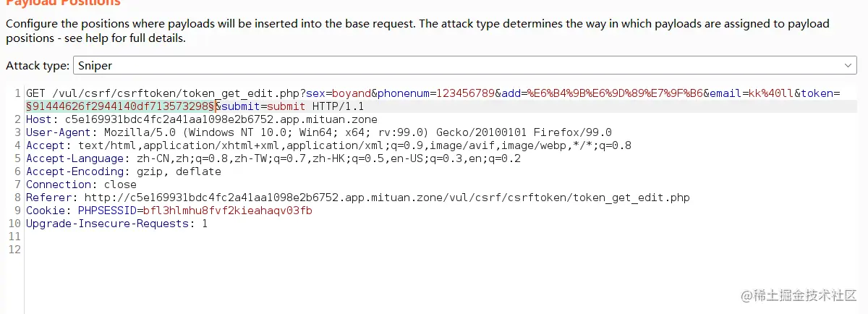Viewport: 868px width, 314px height.
Task: Click the phonenum value 123456789
Action: (x=463, y=93)
